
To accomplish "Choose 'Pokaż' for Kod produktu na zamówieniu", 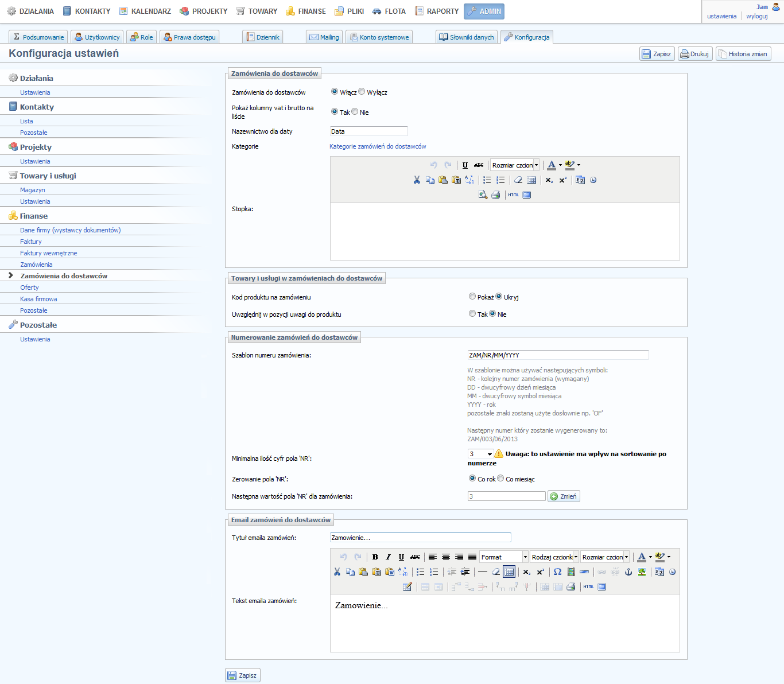I will tap(472, 297).
